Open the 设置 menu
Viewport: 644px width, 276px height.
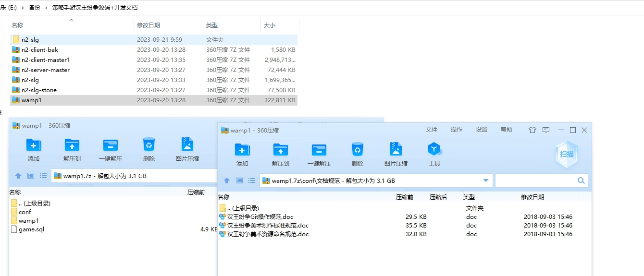pos(482,130)
